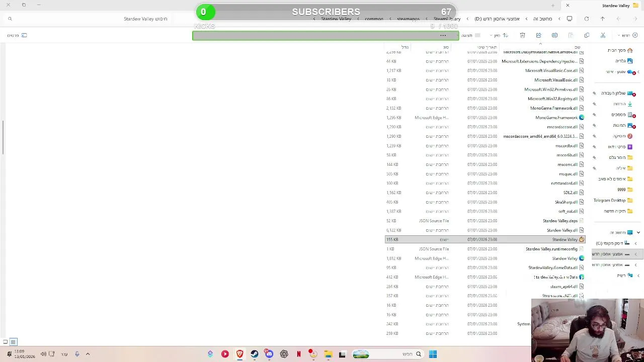Click steamapps breadcrumb segment
Image resolution: width=644 pixels, height=362 pixels.
(x=408, y=19)
